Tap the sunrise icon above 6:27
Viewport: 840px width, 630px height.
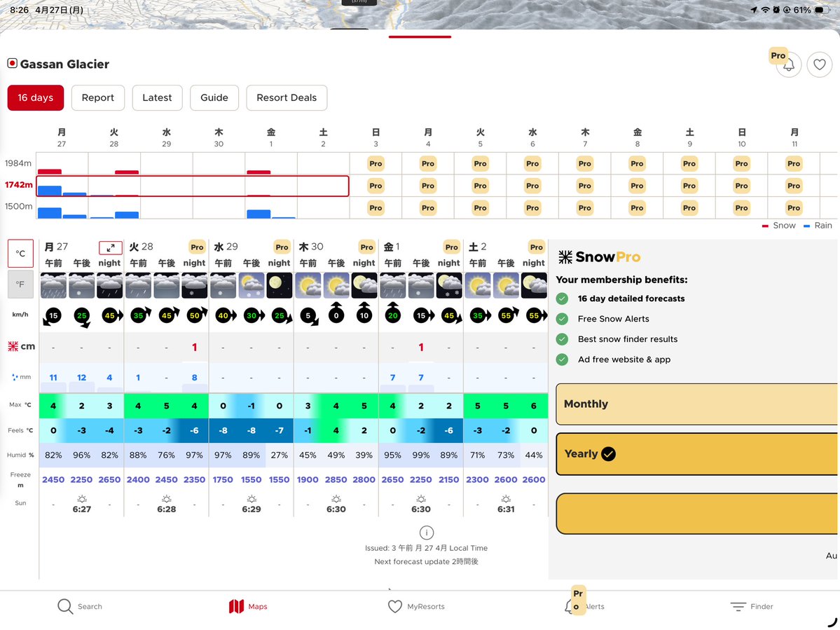81,499
